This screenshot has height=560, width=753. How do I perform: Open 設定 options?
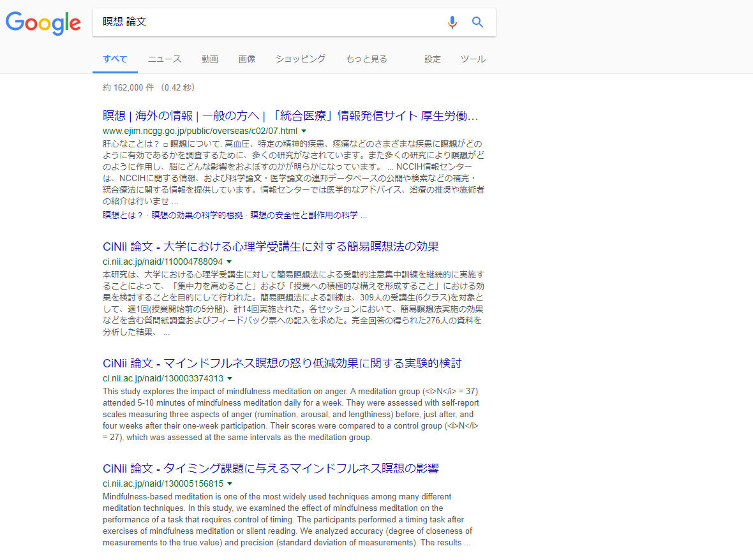432,59
